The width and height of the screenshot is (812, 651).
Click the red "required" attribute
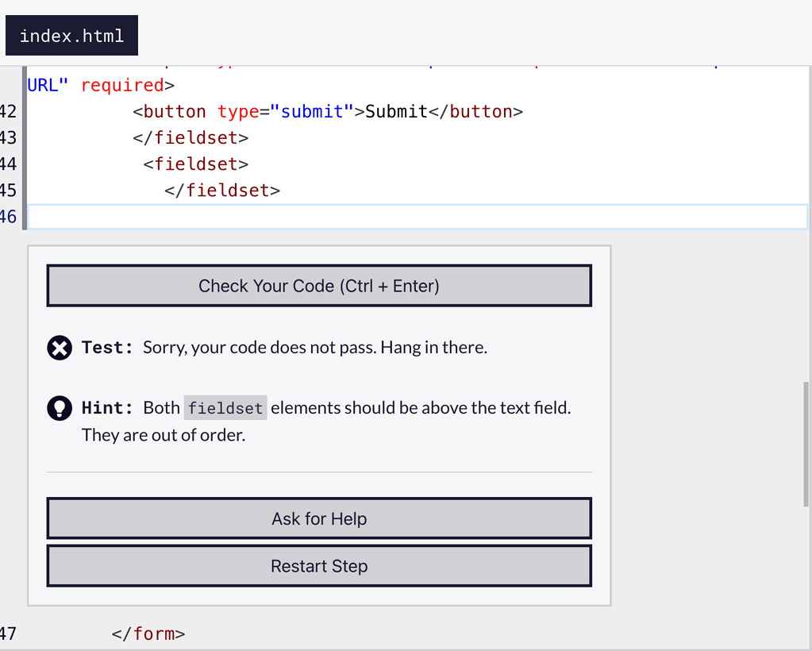[x=122, y=86]
